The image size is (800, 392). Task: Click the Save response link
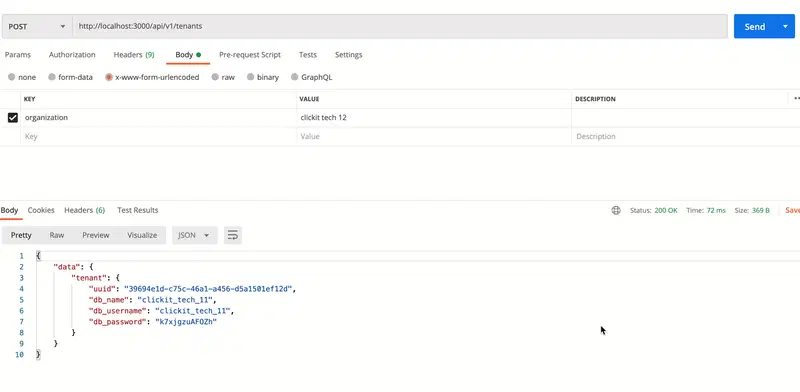tap(792, 210)
